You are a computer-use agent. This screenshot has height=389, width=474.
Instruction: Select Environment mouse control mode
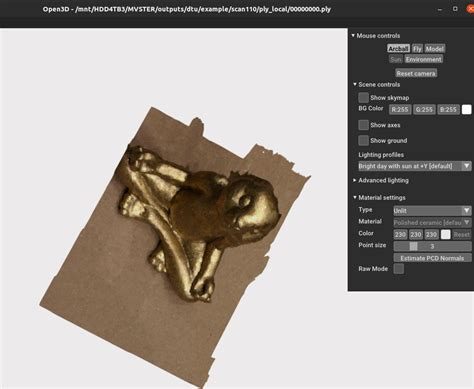click(x=423, y=59)
